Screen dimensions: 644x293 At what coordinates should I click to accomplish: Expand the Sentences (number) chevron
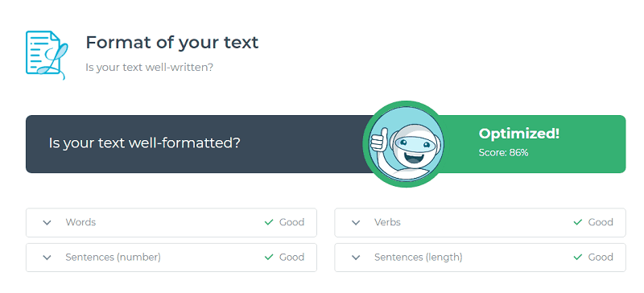click(x=47, y=258)
